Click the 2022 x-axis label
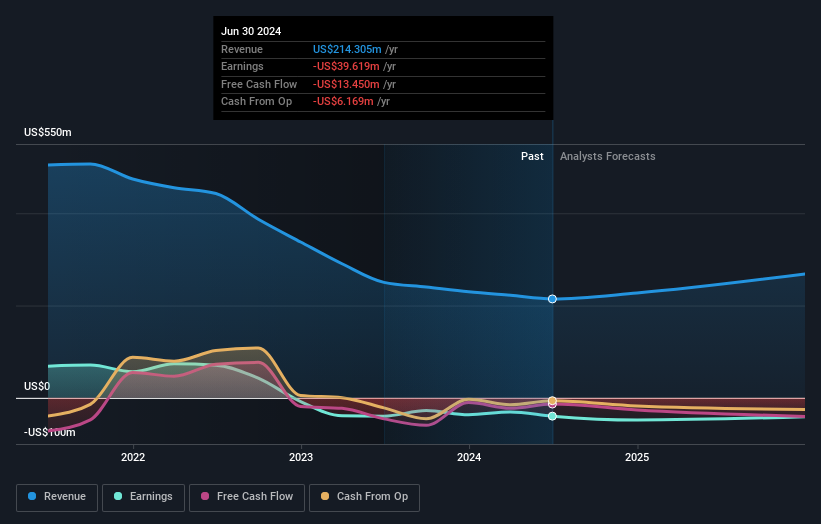Viewport: 821px width, 524px height. point(133,458)
